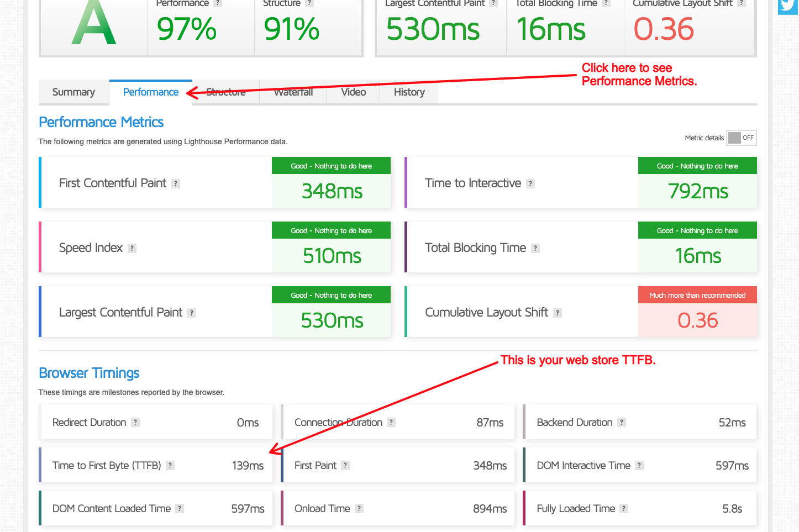Click help icon for Time to First Byte
Screen dimensions: 799x532
(170, 466)
